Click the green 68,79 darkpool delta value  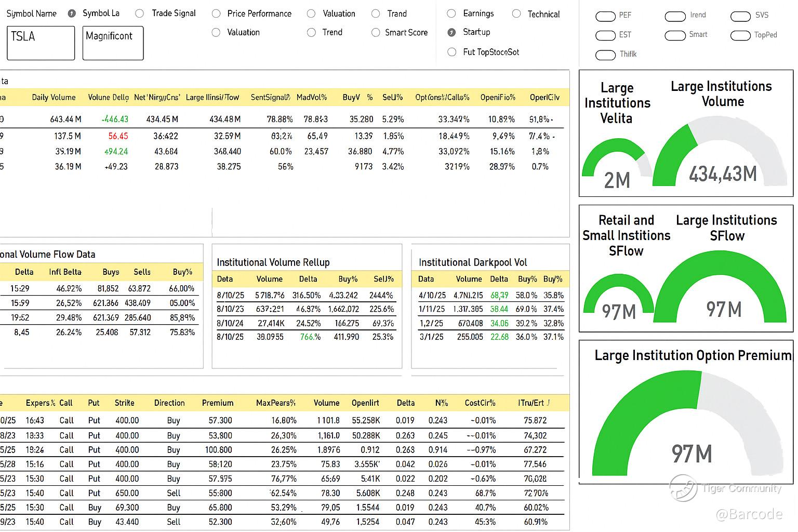pos(499,295)
